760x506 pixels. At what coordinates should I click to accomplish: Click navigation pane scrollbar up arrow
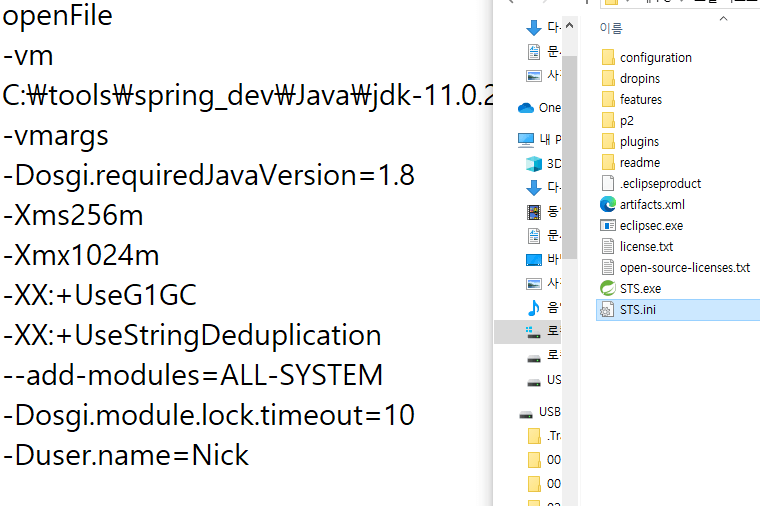tap(570, 26)
